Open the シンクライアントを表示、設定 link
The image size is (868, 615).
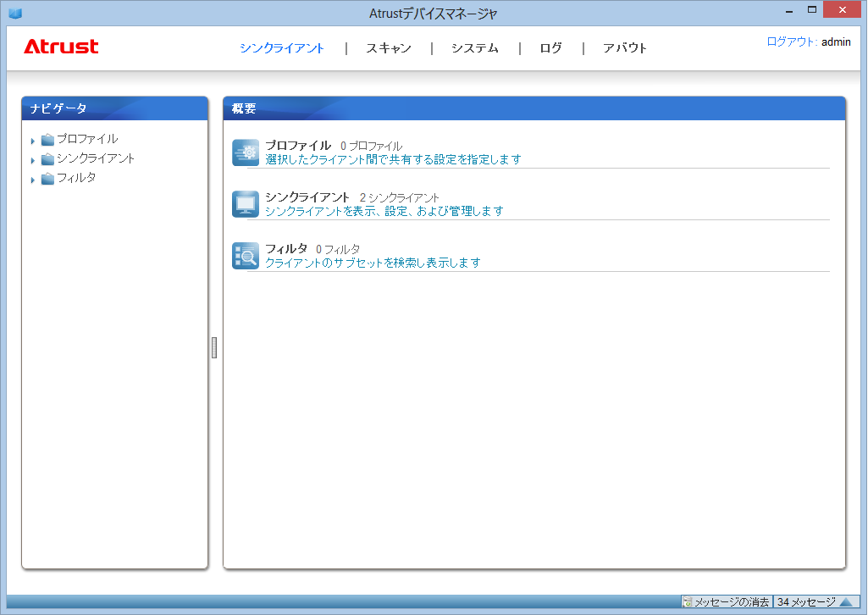[384, 211]
